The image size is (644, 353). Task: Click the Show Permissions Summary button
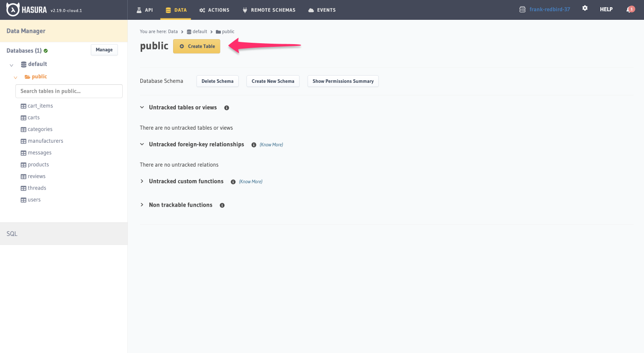coord(343,81)
